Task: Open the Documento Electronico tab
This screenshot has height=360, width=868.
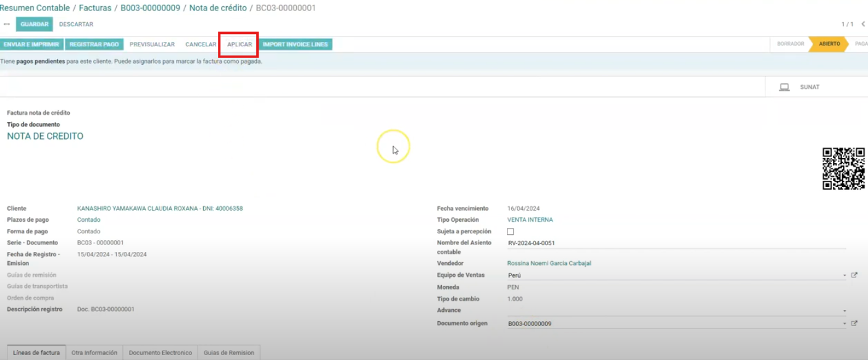Action: (x=161, y=353)
